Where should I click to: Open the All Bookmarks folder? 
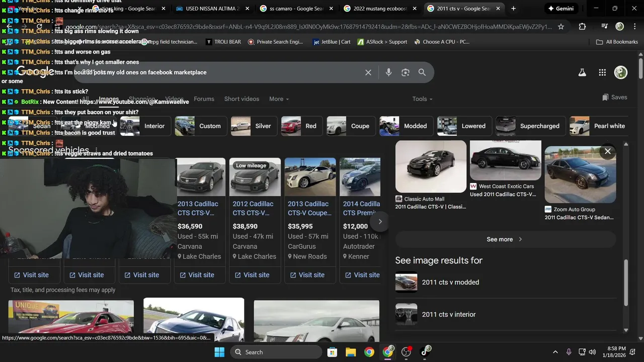(x=617, y=42)
